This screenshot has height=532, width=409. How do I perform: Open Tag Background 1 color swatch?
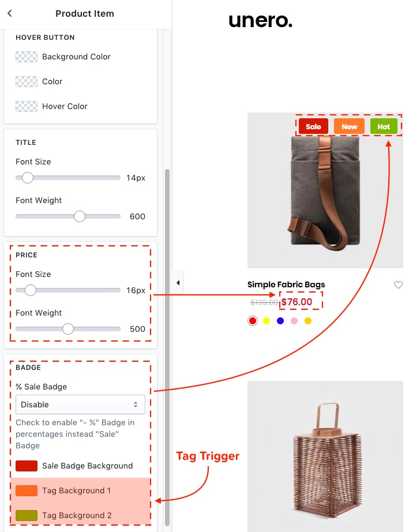[27, 490]
